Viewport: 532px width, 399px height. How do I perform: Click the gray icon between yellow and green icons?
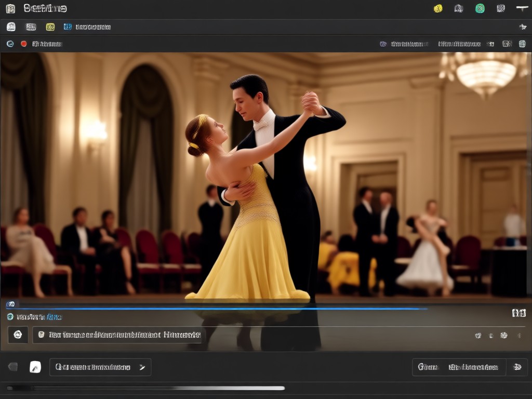click(459, 8)
